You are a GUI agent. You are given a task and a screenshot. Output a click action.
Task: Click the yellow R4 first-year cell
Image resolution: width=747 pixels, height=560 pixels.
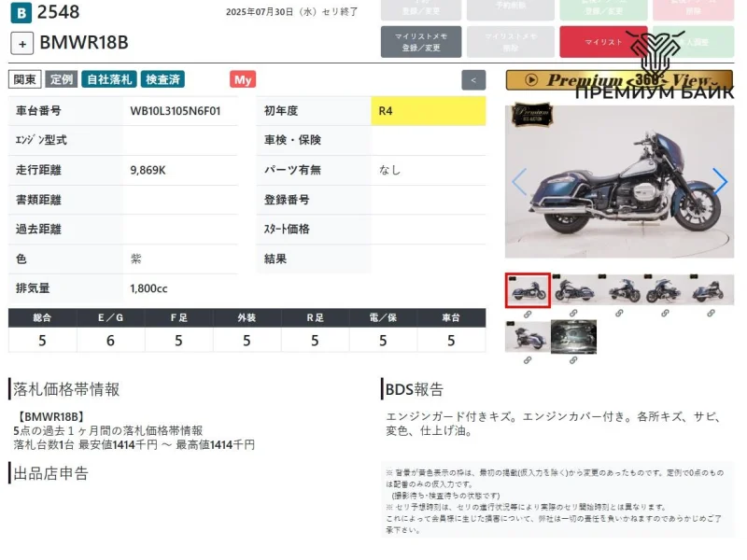428,111
